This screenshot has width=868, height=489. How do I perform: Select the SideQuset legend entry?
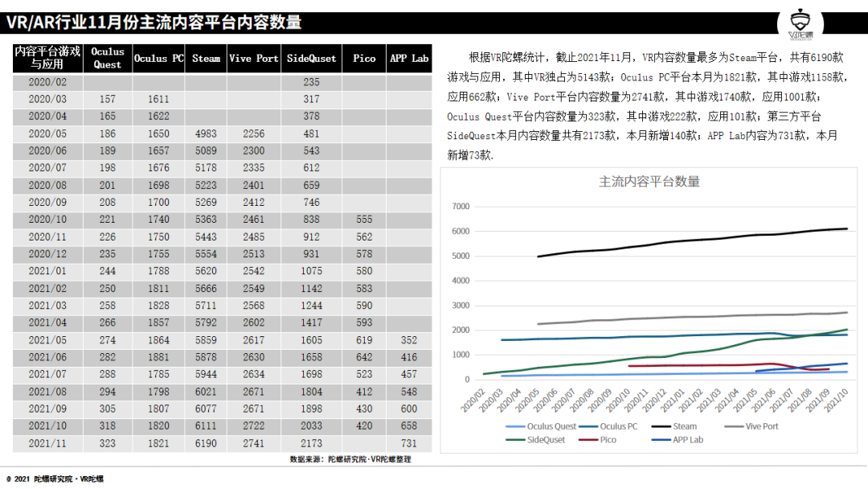[x=535, y=440]
